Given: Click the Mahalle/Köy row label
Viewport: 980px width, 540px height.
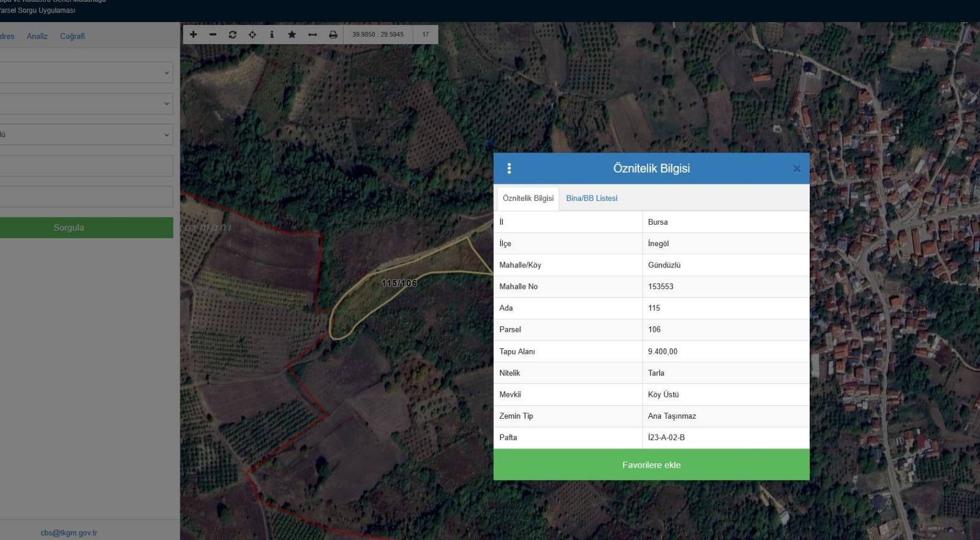Looking at the screenshot, I should pos(520,265).
